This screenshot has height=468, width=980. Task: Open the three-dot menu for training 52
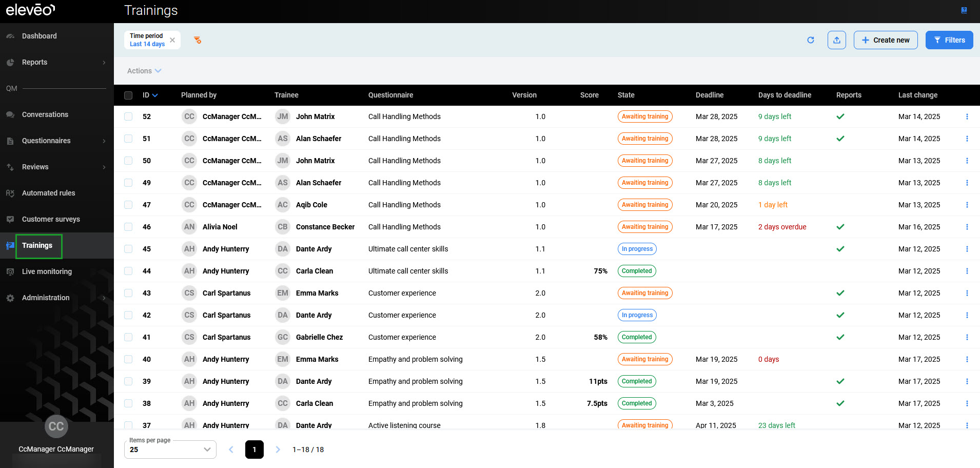pyautogui.click(x=967, y=116)
